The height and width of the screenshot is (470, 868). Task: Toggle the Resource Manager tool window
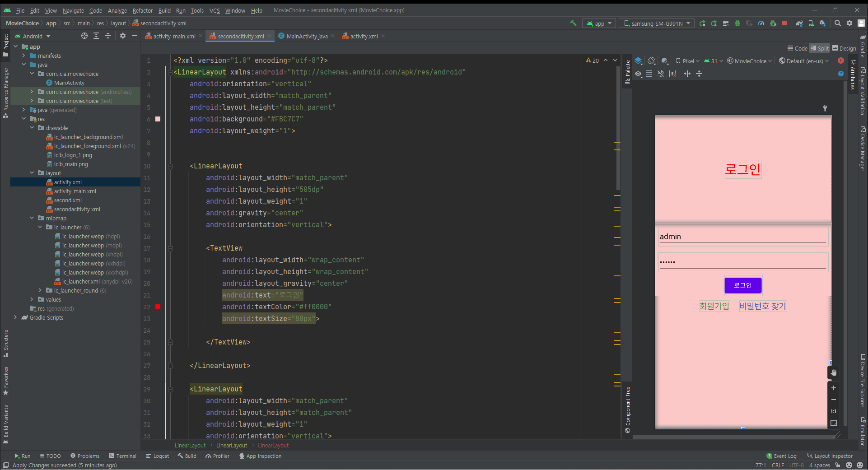click(6, 93)
